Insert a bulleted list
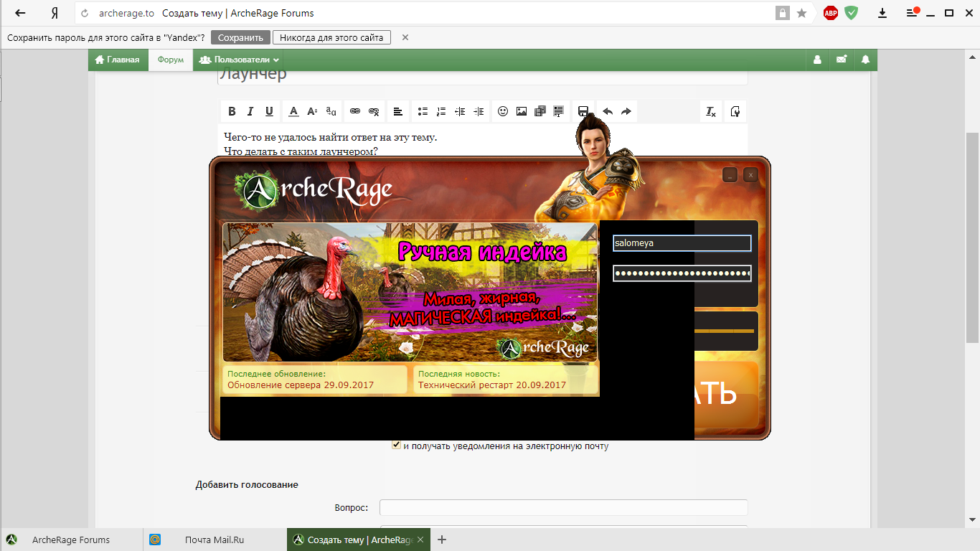The image size is (980, 551). click(423, 111)
